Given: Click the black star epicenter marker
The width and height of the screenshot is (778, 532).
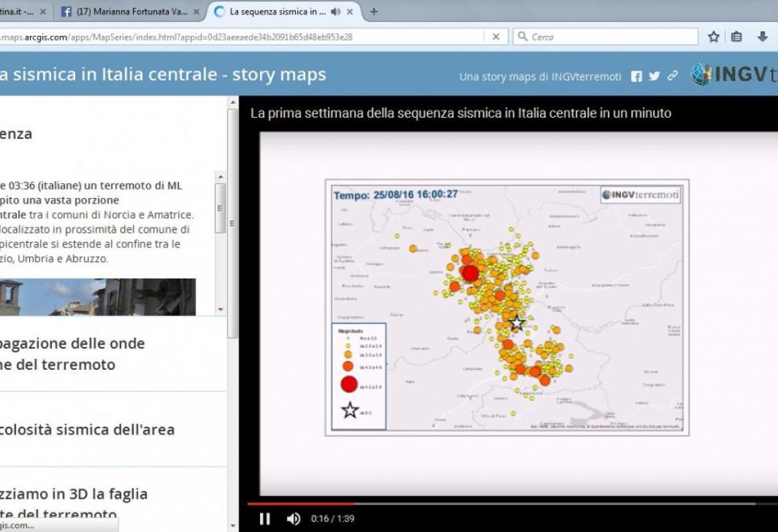Looking at the screenshot, I should 517,323.
